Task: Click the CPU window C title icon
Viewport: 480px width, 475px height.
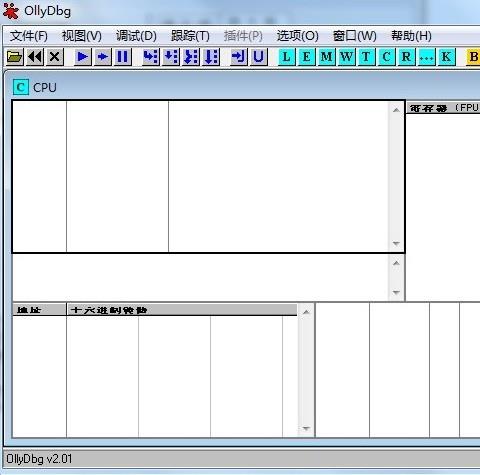Action: tap(21, 87)
